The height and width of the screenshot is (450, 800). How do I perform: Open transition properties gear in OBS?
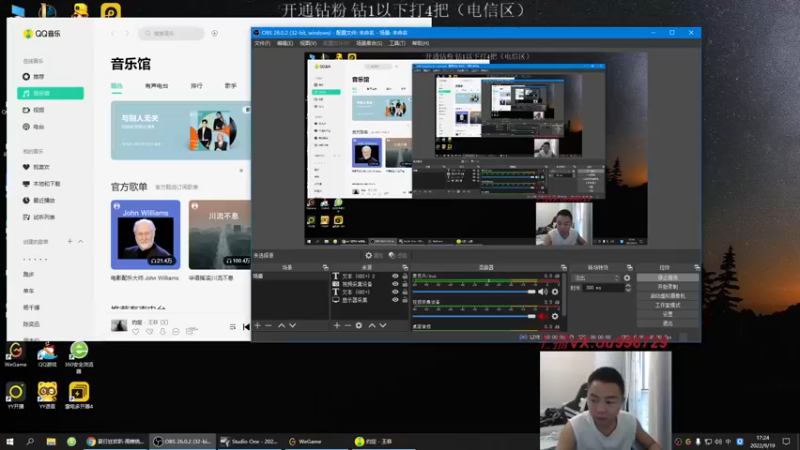(x=627, y=278)
